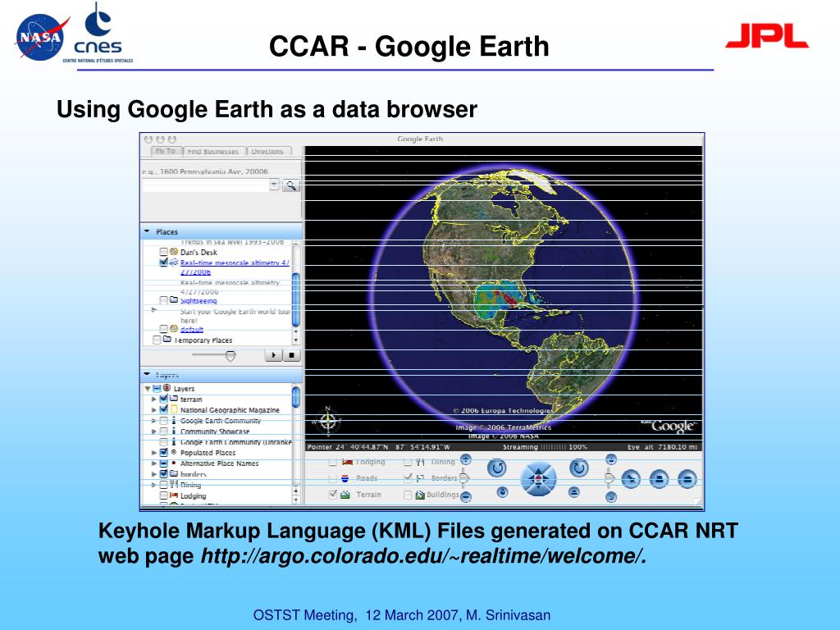Collapse the Layers panel header
Image resolution: width=840 pixels, height=630 pixels.
tap(148, 374)
